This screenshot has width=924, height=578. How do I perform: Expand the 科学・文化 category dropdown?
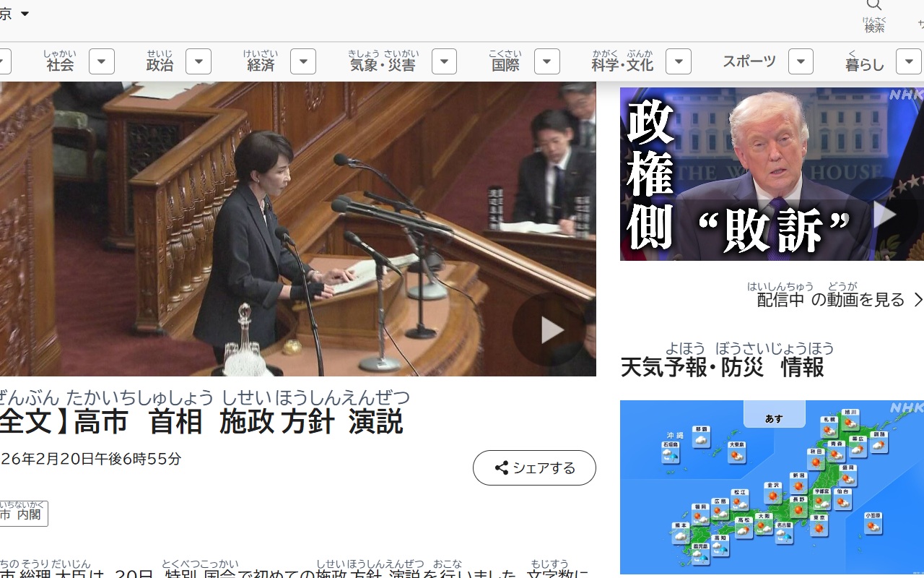click(679, 61)
